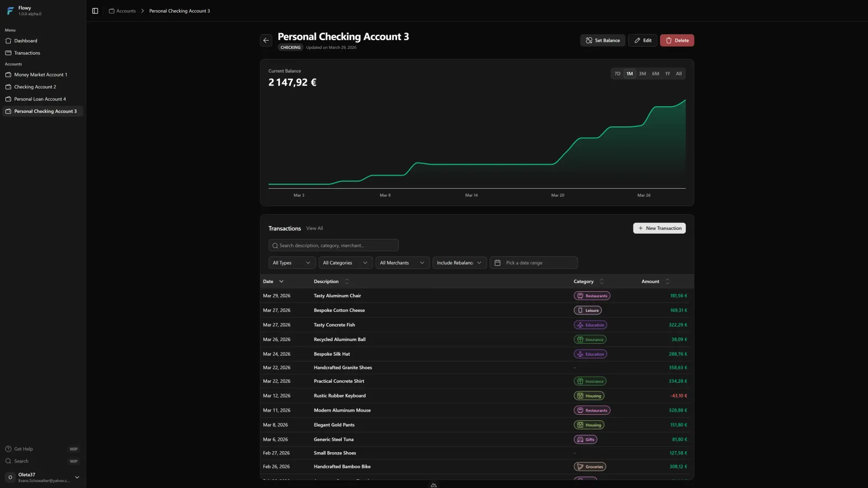Image resolution: width=868 pixels, height=488 pixels.
Task: Click the Groceries badge on Handcrafted Bamboo Bike
Action: pos(590,466)
